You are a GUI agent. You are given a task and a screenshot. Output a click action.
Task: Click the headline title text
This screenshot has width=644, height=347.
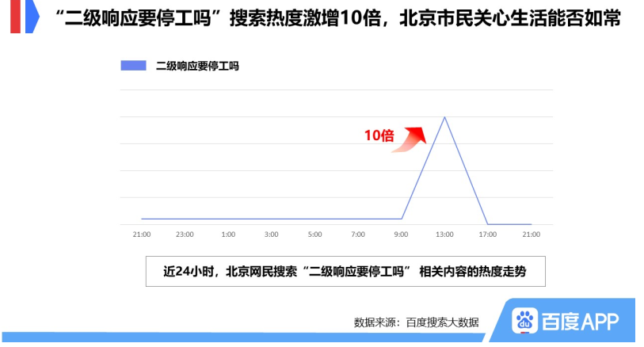337,18
